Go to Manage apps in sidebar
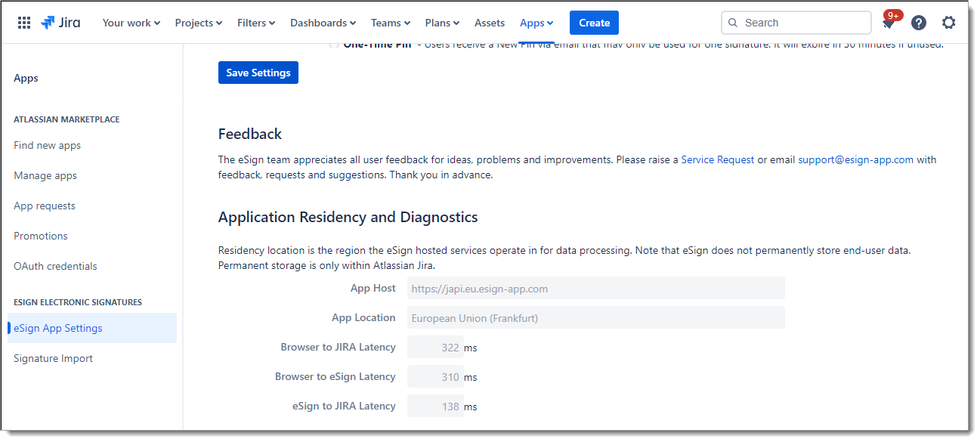 point(45,175)
